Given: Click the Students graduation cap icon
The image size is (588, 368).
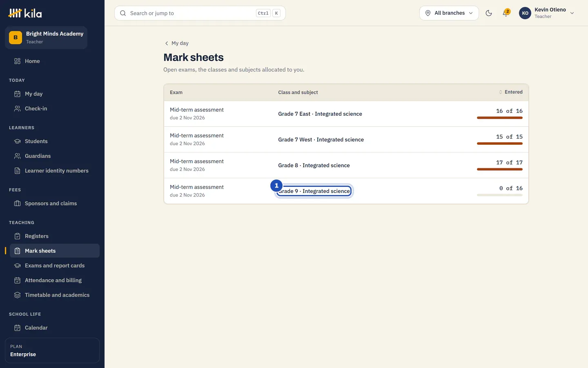Looking at the screenshot, I should click(17, 141).
